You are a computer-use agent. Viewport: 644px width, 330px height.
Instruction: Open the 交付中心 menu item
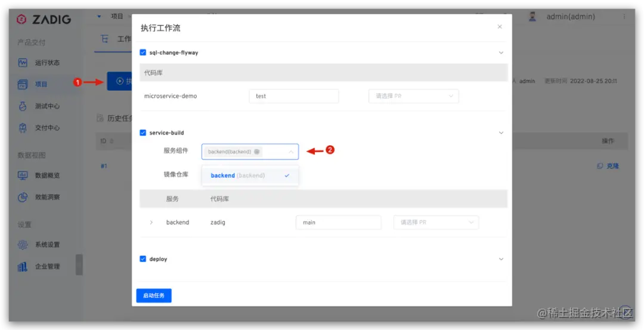(47, 128)
